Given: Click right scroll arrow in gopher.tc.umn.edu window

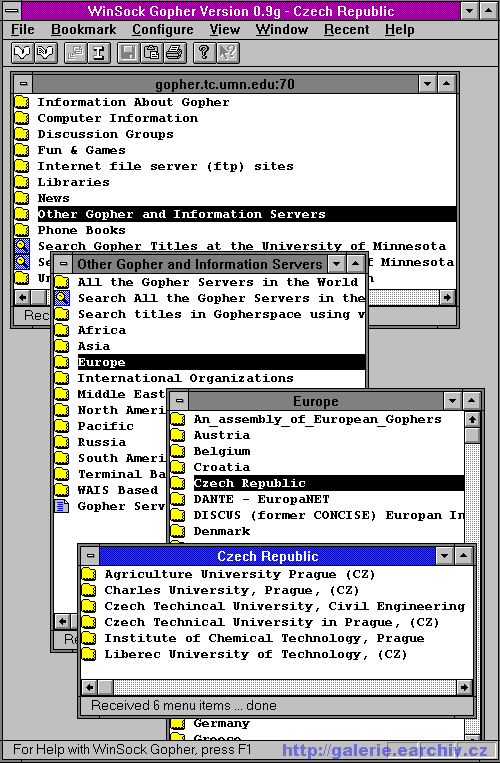Looking at the screenshot, I should pyautogui.click(x=447, y=297).
